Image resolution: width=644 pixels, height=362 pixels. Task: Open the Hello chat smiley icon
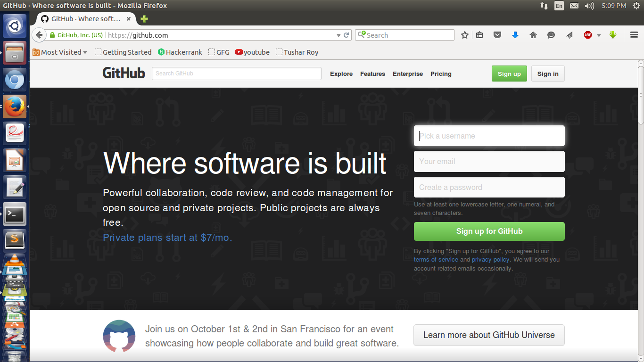point(551,35)
